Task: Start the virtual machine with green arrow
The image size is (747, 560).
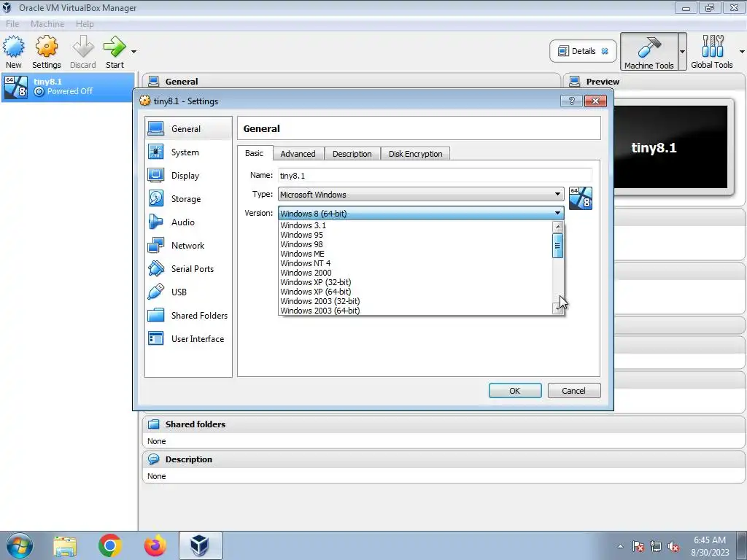Action: pos(115,52)
